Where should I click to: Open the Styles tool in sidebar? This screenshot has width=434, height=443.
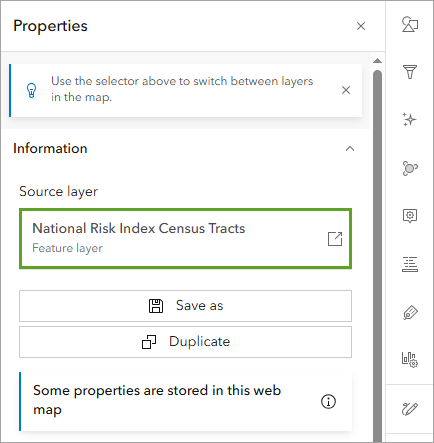pos(410,24)
